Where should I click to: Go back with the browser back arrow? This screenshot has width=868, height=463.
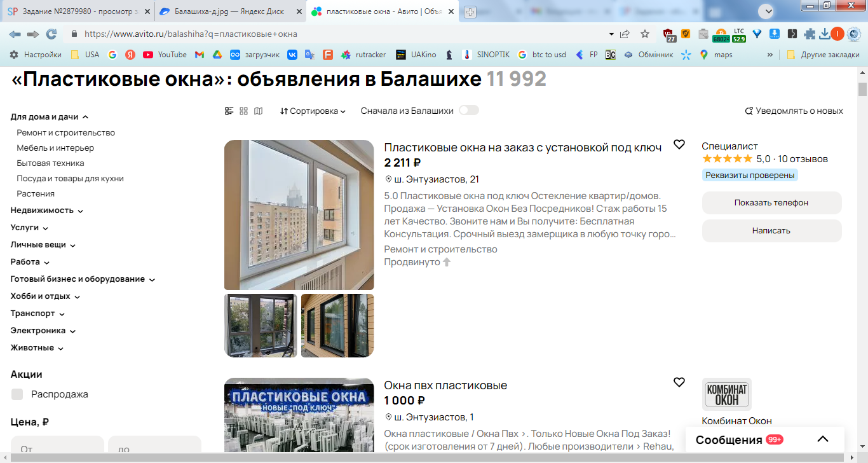click(x=15, y=34)
